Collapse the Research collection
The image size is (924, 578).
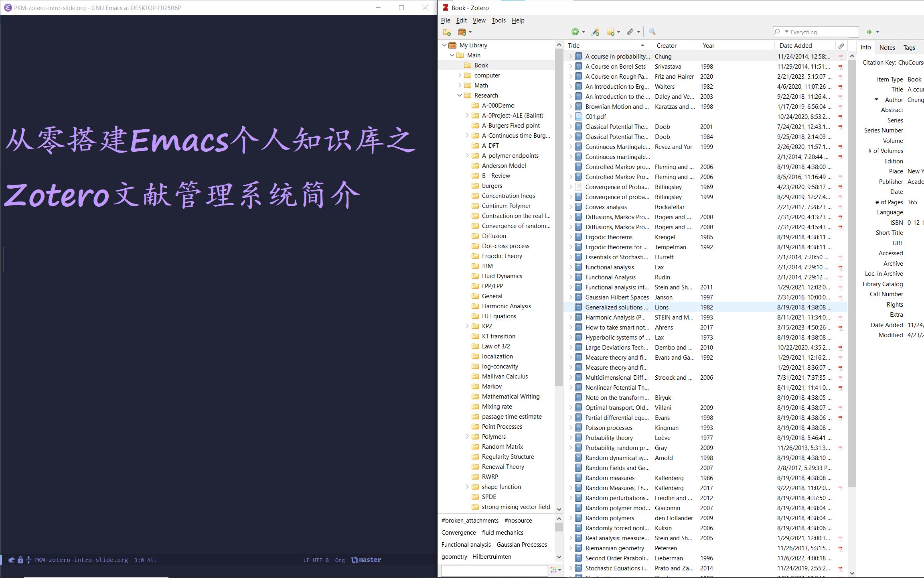coord(460,96)
